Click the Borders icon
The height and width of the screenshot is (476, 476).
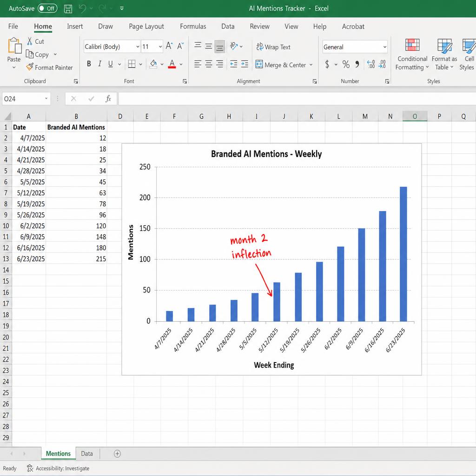pyautogui.click(x=132, y=64)
